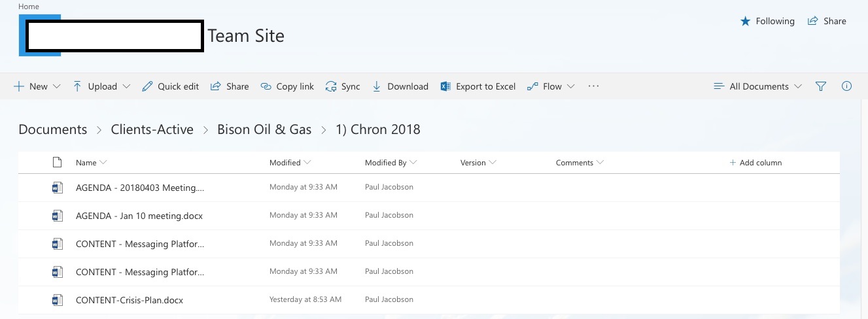Click the site logo tile
Screen dimensions: 868x319
tap(40, 35)
